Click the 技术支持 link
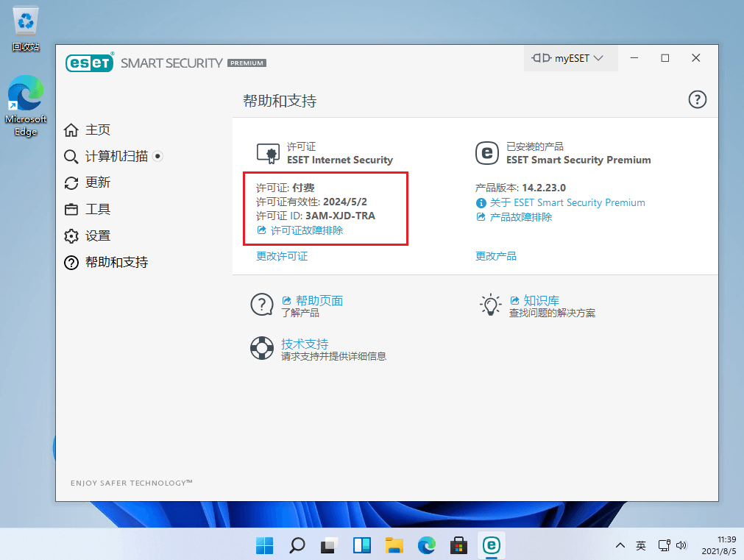This screenshot has width=744, height=560. tap(305, 344)
